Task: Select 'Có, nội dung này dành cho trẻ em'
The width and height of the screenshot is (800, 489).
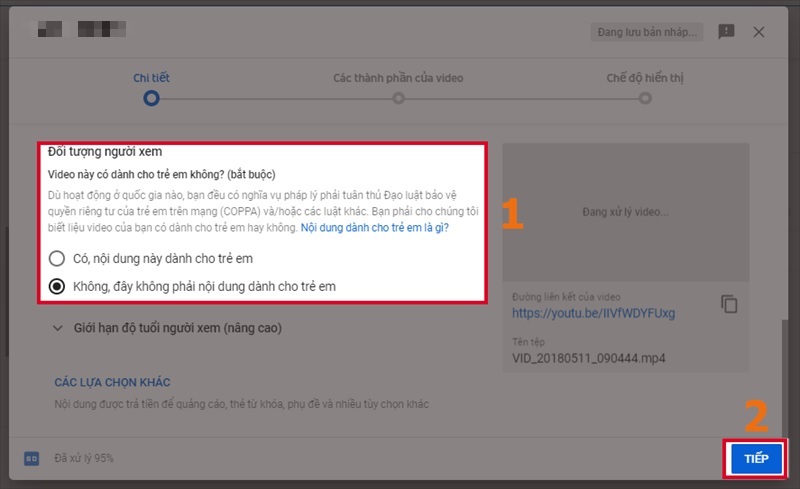Action: [57, 257]
